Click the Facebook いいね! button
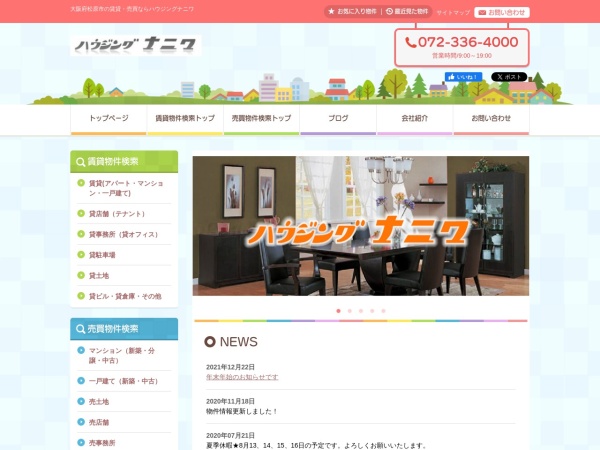 [463, 77]
